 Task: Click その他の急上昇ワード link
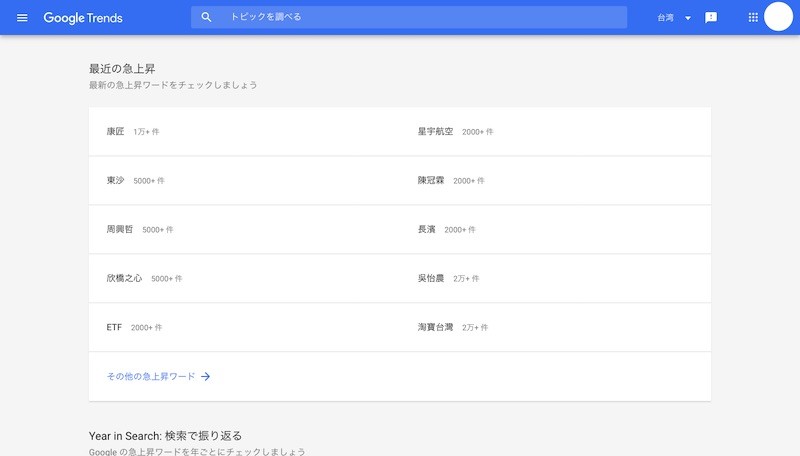[151, 376]
